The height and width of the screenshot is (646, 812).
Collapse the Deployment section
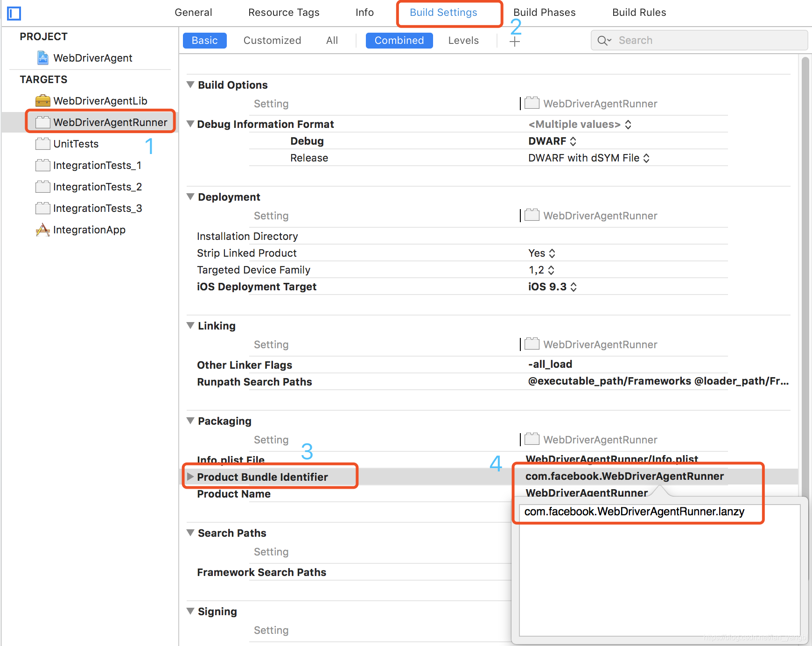tap(190, 197)
